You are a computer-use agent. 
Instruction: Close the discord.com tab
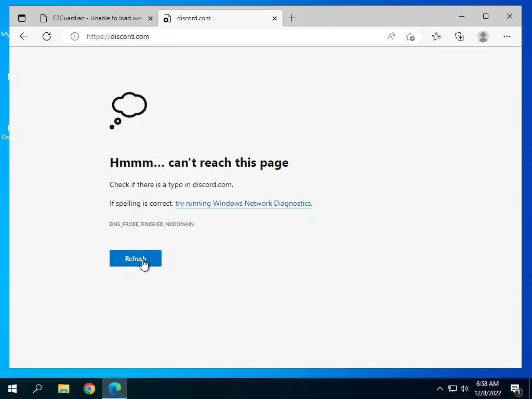[x=274, y=18]
